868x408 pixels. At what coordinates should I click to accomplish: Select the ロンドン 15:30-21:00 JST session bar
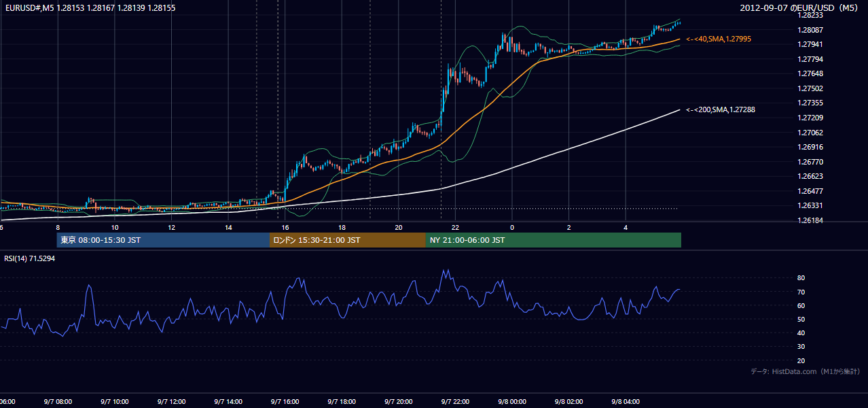click(348, 240)
